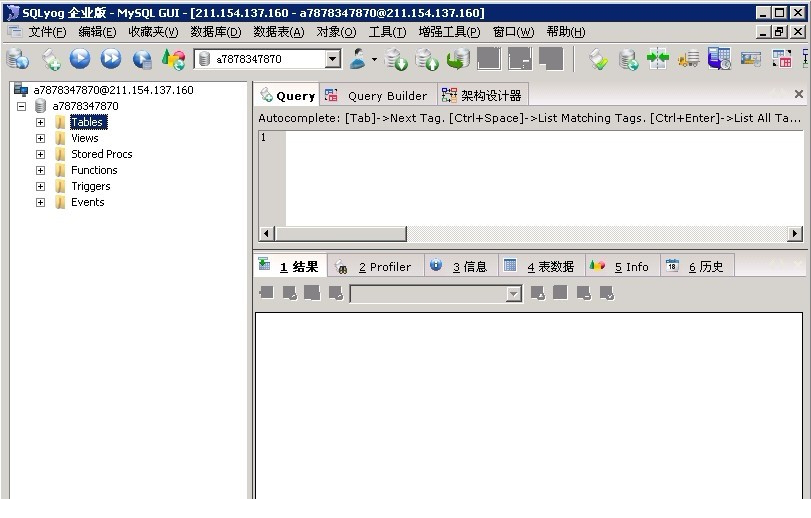
Task: Switch to the 架构设计器 tab
Action: click(482, 95)
